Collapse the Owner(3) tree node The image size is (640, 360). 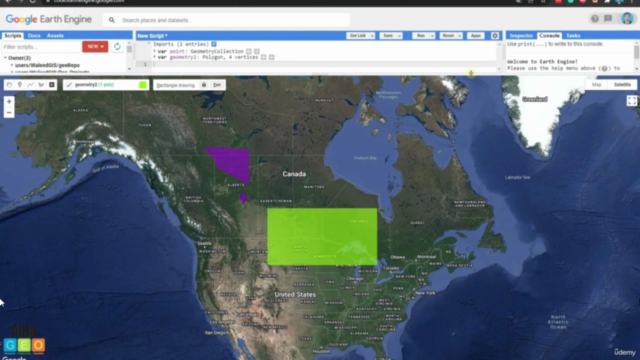click(x=5, y=58)
